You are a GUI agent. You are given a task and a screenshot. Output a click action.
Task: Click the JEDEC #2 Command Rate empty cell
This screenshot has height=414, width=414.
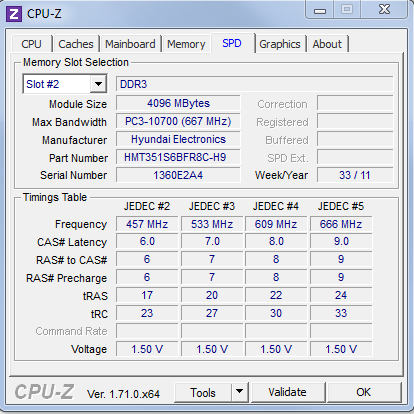pyautogui.click(x=147, y=331)
